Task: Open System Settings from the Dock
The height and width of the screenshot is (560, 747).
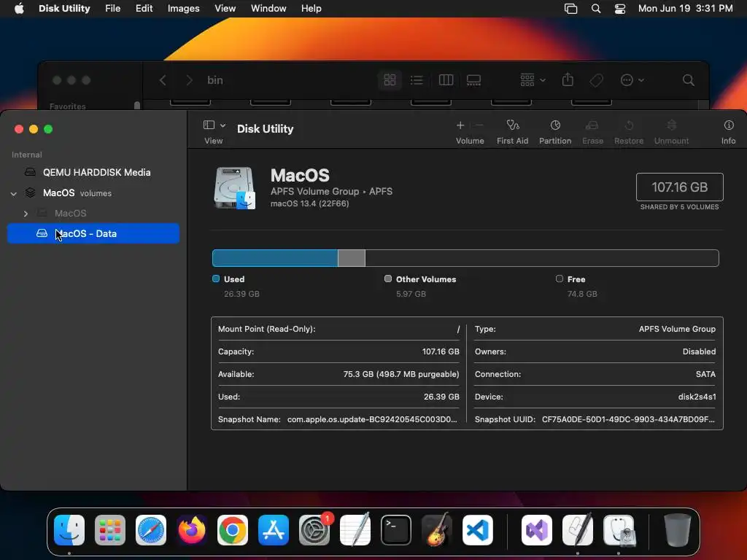Action: pyautogui.click(x=314, y=530)
